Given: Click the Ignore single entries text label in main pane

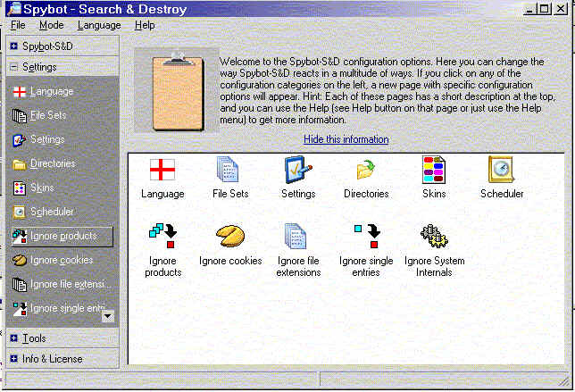Looking at the screenshot, I should (366, 267).
